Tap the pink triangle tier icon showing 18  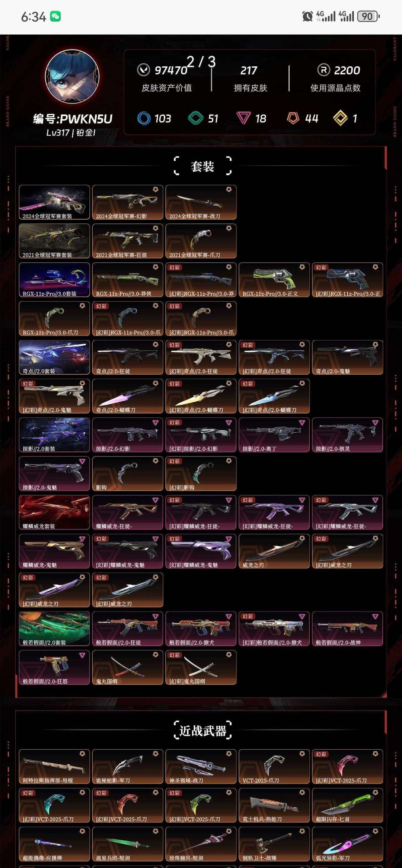click(x=243, y=118)
